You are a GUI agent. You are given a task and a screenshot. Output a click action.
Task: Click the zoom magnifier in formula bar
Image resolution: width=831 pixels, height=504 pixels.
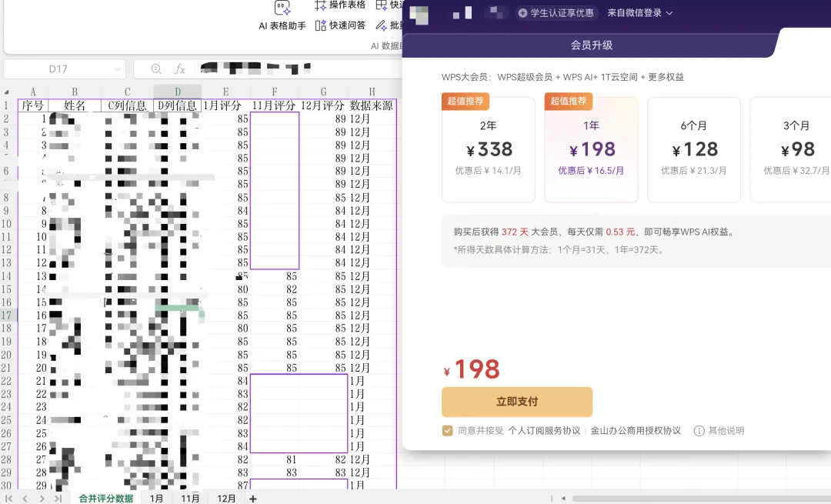155,69
